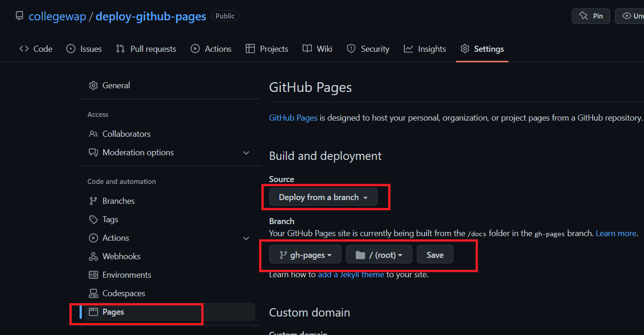Viewport: 644px width, 335px height.
Task: Pin the repository with Pin button
Action: click(591, 16)
